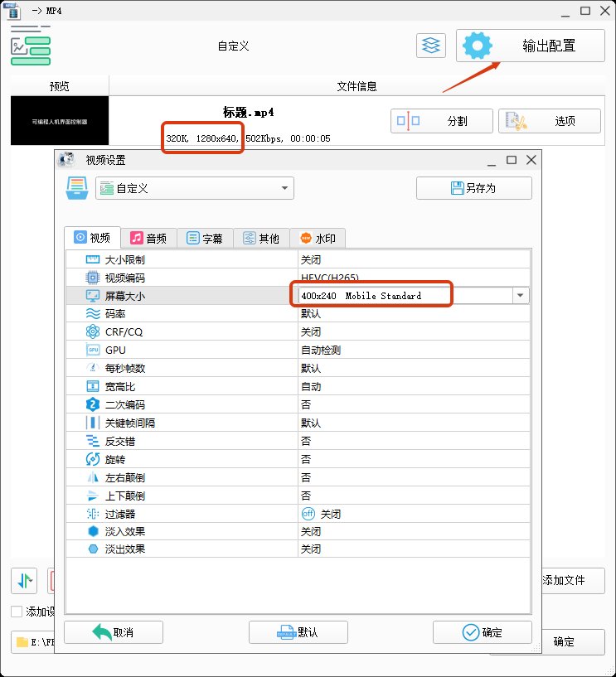Open the 其他 tab
The height and width of the screenshot is (677, 616).
(261, 238)
